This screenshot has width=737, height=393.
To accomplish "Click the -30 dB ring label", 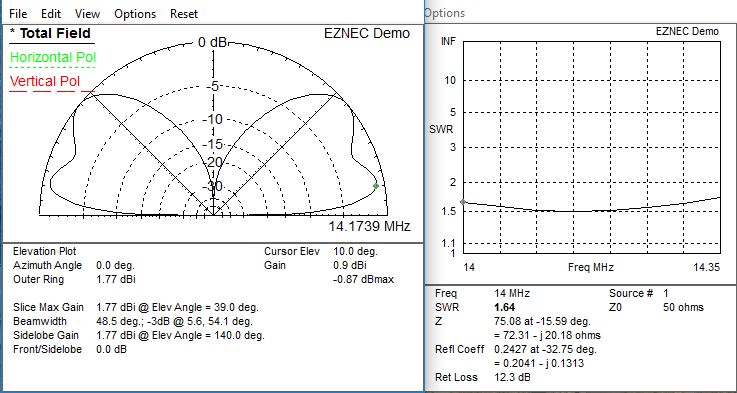I will [x=212, y=186].
